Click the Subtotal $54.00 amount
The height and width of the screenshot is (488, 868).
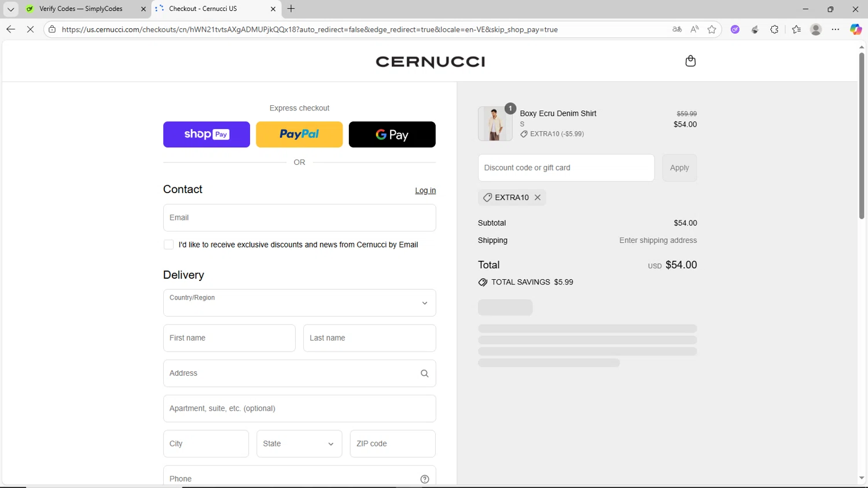pos(685,223)
